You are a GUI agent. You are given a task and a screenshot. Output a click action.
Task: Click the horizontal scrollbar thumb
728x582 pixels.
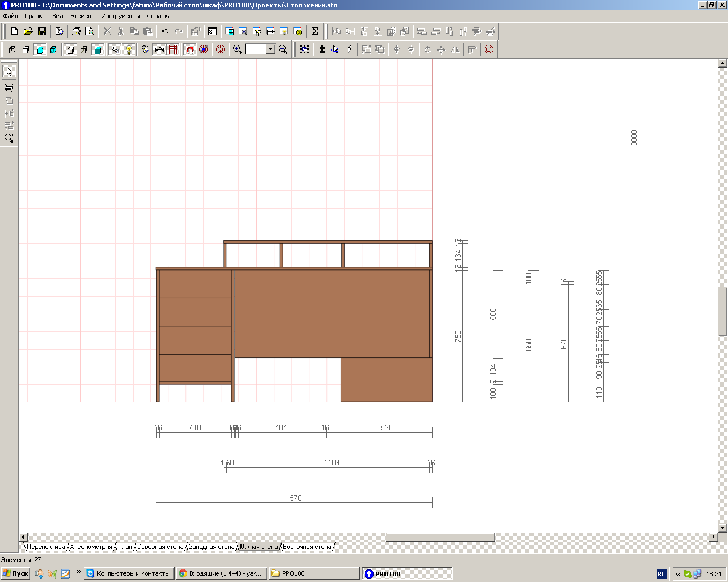click(x=440, y=537)
